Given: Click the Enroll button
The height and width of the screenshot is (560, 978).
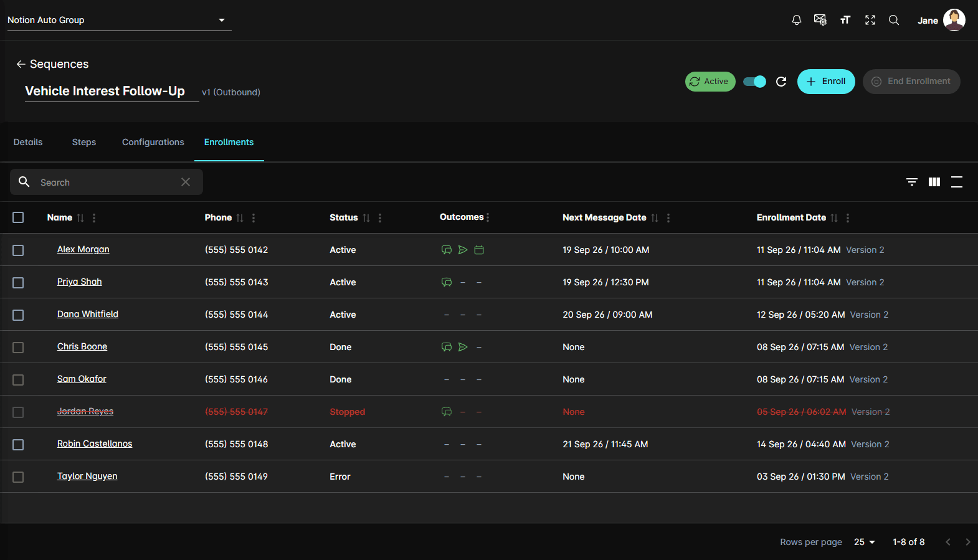Looking at the screenshot, I should tap(826, 82).
